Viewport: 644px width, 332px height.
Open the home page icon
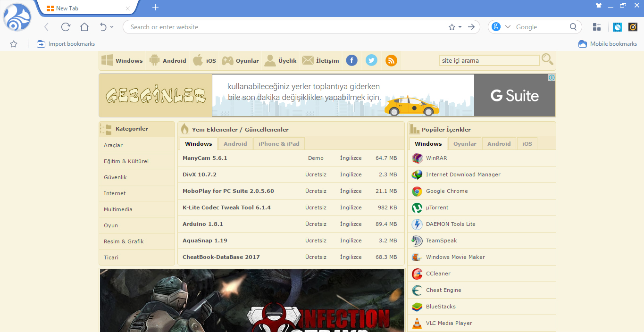click(84, 27)
